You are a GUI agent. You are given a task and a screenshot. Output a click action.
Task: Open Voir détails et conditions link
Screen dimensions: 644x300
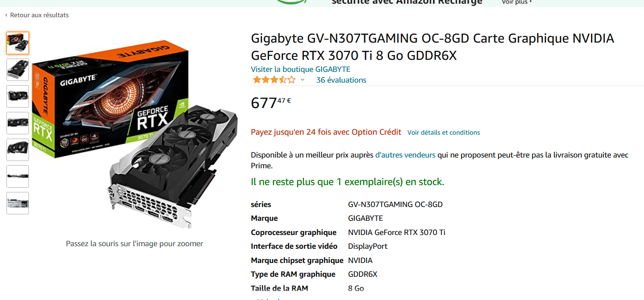tap(444, 133)
